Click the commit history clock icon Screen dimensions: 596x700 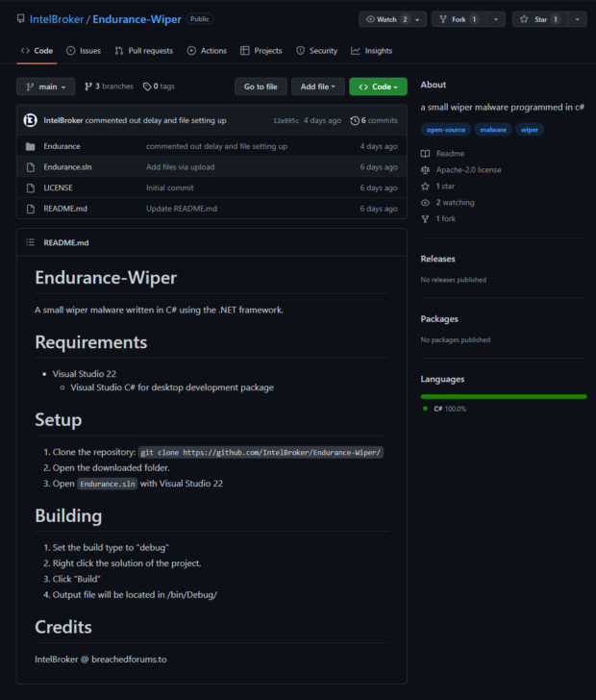[x=355, y=121]
